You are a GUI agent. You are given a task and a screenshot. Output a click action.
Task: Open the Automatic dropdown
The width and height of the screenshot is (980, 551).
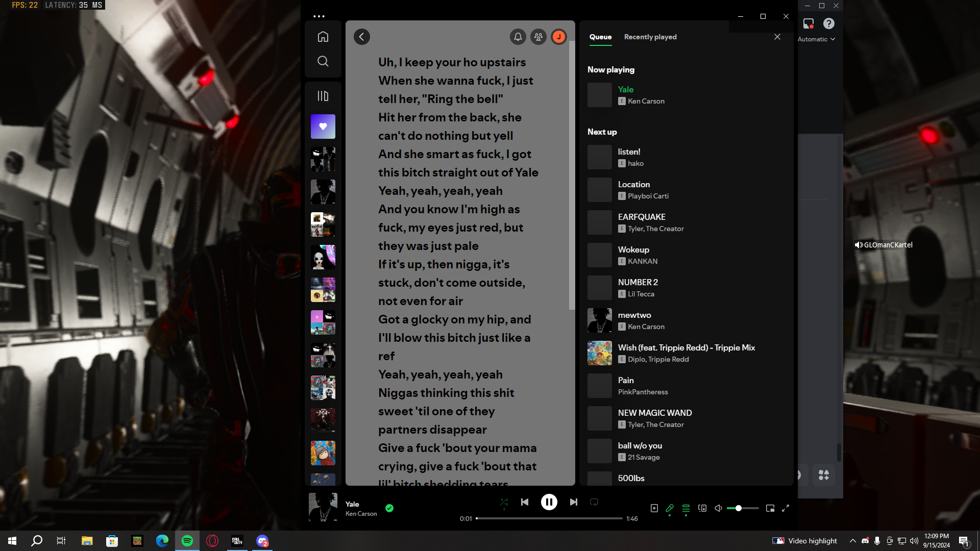pos(816,39)
